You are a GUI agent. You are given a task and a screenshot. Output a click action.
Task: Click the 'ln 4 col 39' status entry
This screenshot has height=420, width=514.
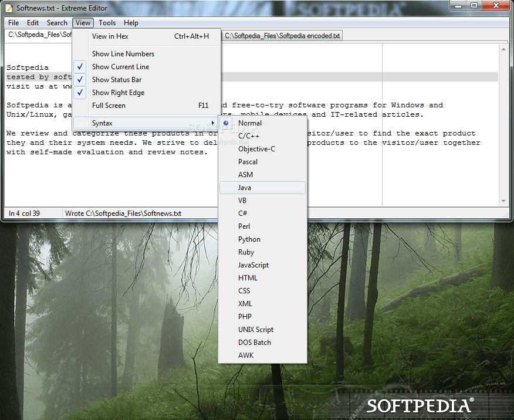[x=24, y=214]
